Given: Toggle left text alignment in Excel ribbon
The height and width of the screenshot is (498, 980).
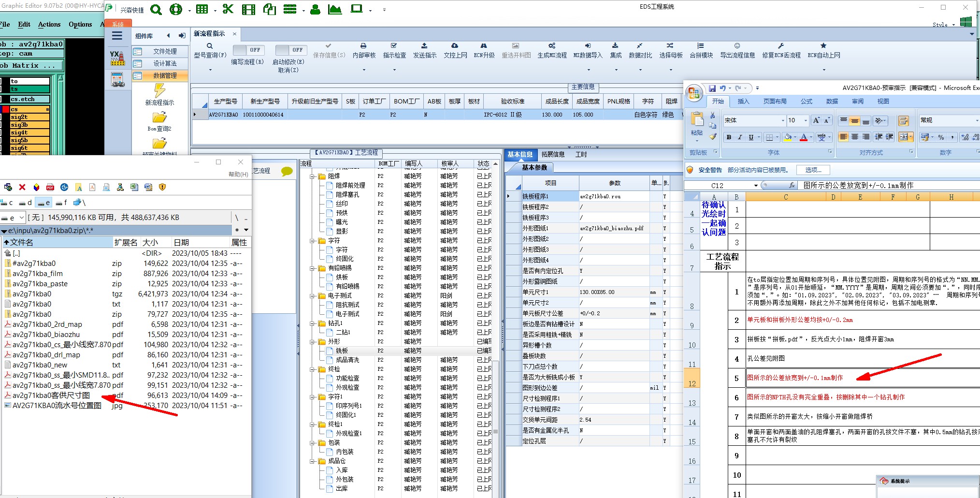Looking at the screenshot, I should coord(843,137).
